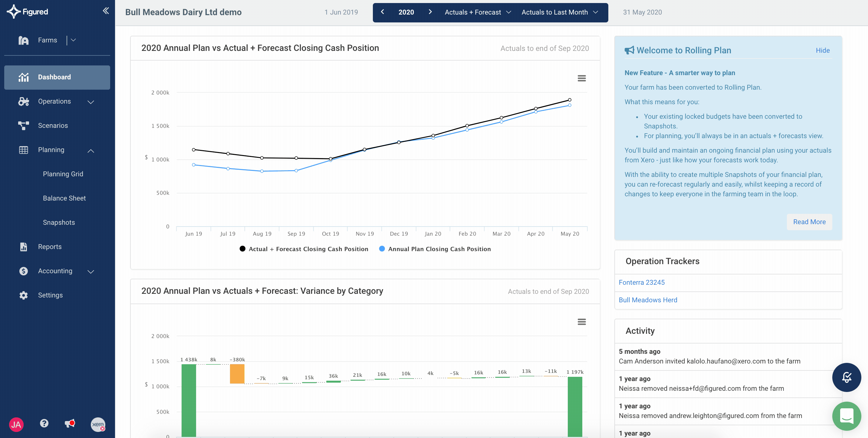The image size is (868, 438).
Task: Select the Snapshots menu item
Action: pos(59,222)
